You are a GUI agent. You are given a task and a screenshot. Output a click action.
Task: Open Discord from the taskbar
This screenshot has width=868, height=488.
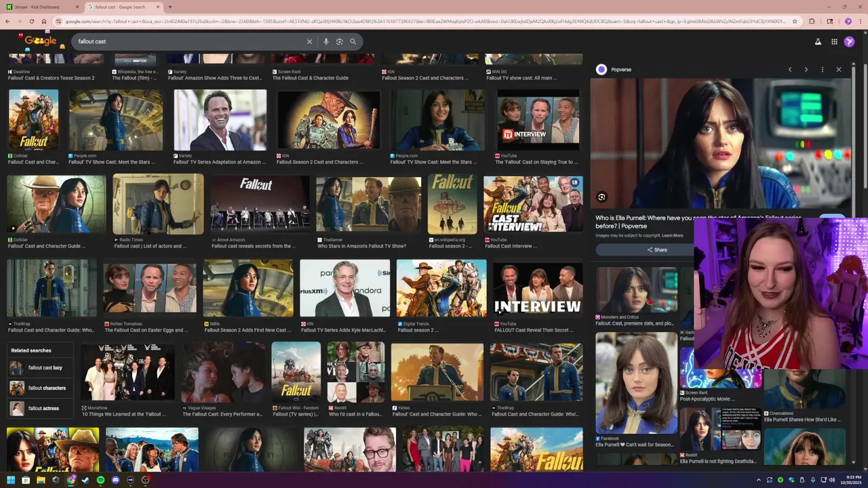click(115, 480)
